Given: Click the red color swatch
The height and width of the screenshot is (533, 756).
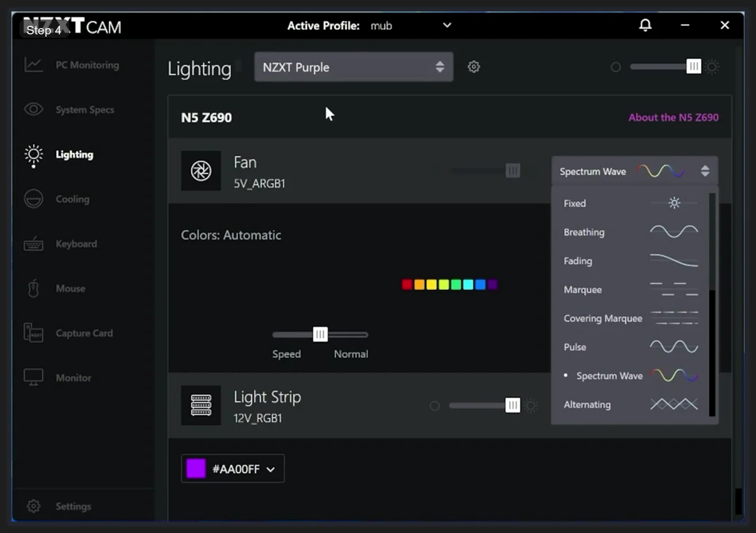Looking at the screenshot, I should pyautogui.click(x=407, y=284).
